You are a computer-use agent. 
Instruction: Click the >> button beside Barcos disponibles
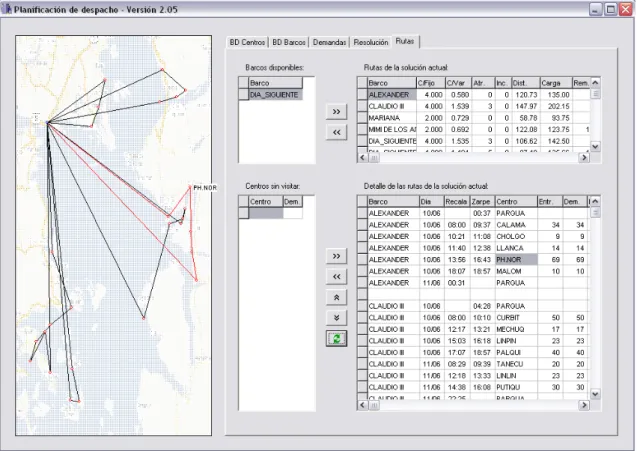point(336,112)
